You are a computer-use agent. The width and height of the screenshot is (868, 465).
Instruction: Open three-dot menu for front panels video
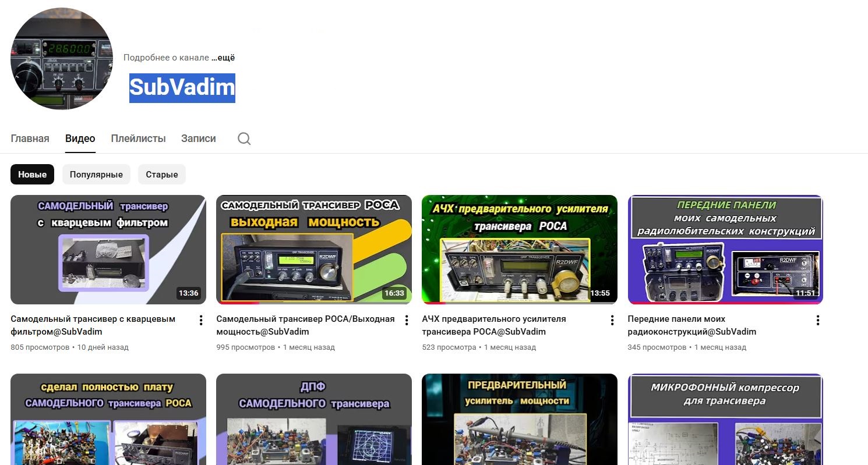pos(817,320)
